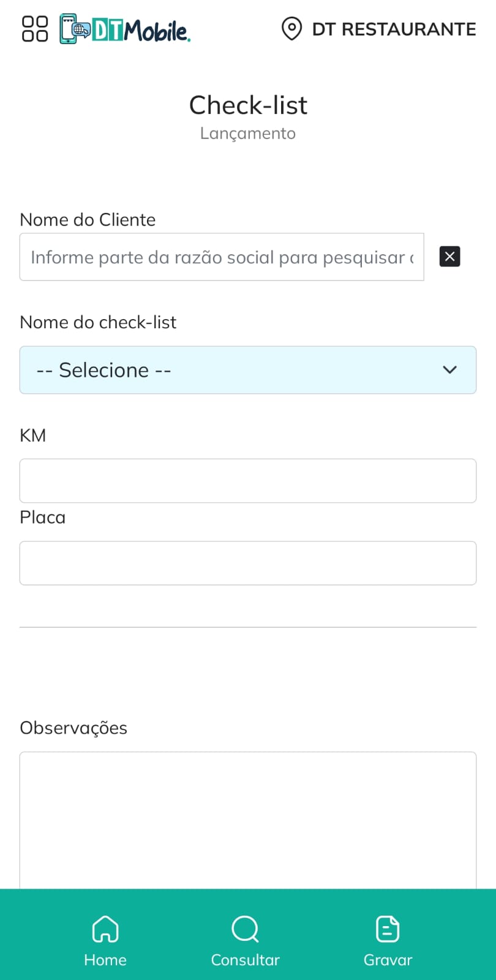The height and width of the screenshot is (980, 496).
Task: Open the four-squares app menu icon
Action: [x=35, y=29]
